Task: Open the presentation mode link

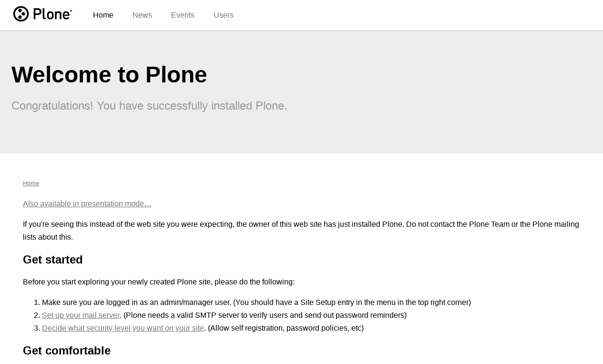Action: pyautogui.click(x=87, y=204)
